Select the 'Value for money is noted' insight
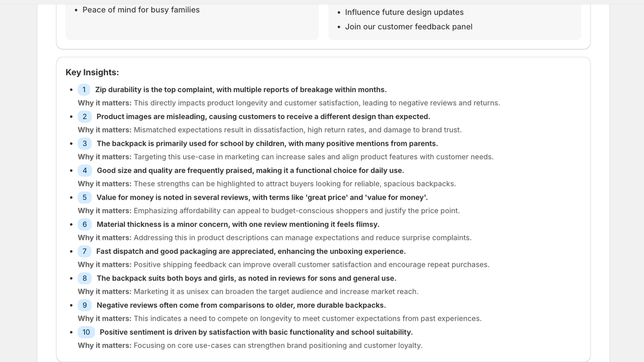Viewport: 644px width, 362px height. [262, 198]
